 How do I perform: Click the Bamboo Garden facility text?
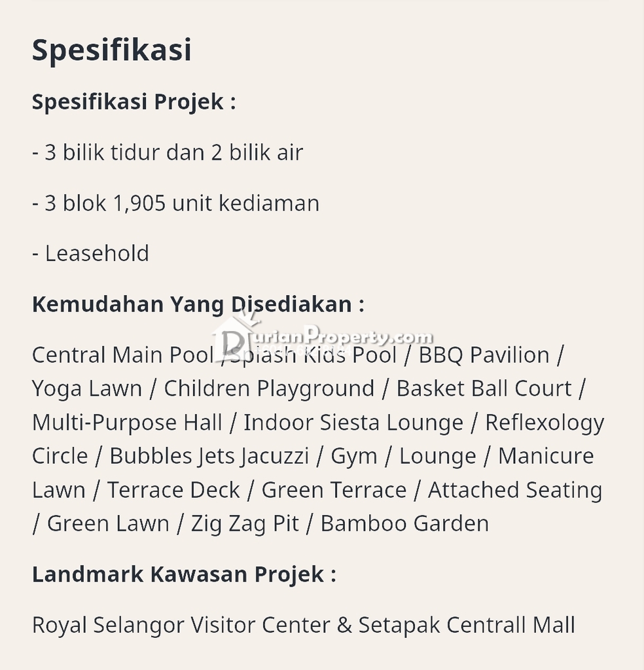tap(404, 523)
